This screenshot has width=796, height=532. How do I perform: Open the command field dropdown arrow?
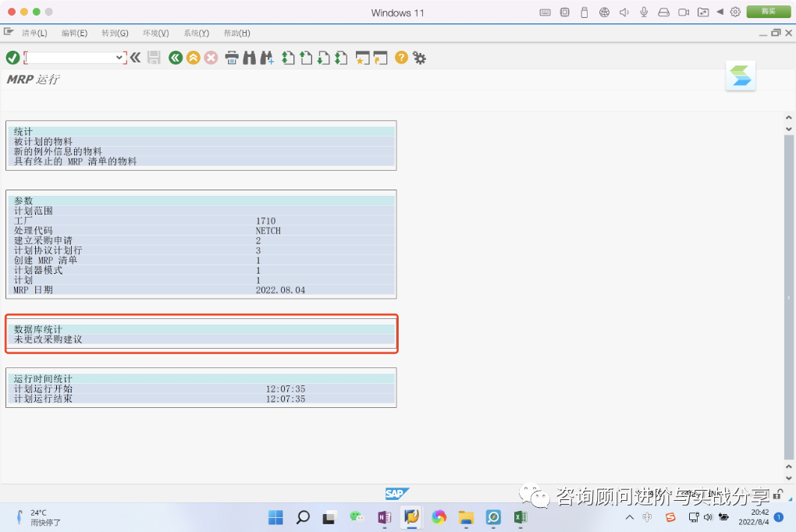(x=119, y=58)
